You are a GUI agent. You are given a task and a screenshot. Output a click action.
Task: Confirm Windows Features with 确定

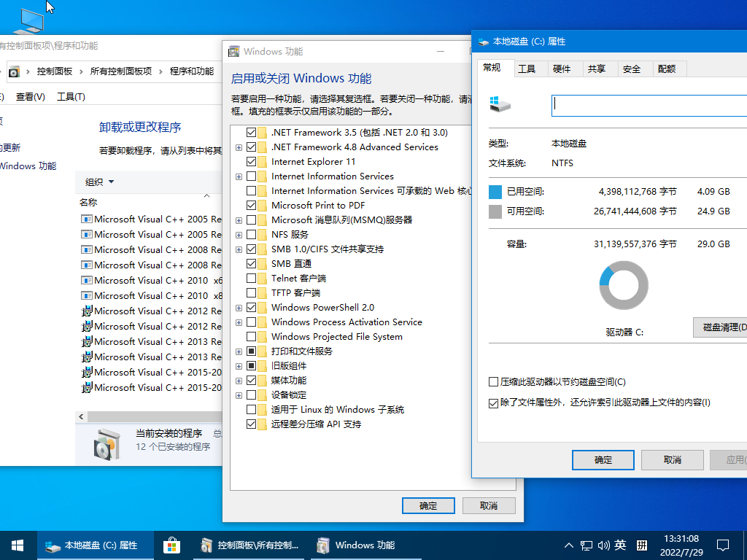[428, 505]
